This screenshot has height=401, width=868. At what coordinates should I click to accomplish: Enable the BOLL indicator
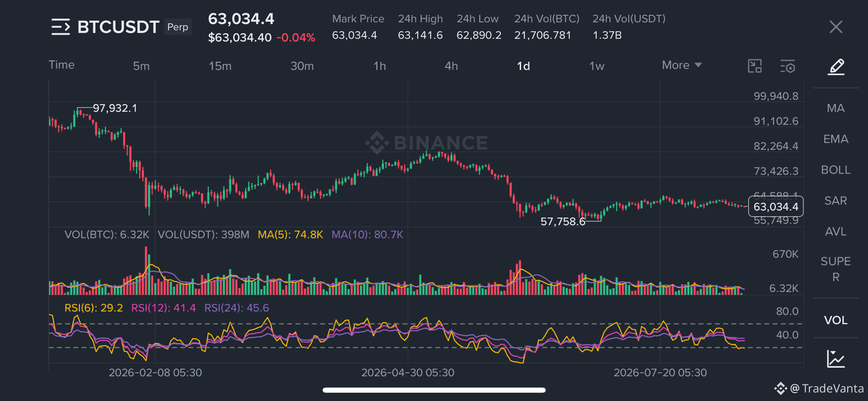[x=836, y=170]
